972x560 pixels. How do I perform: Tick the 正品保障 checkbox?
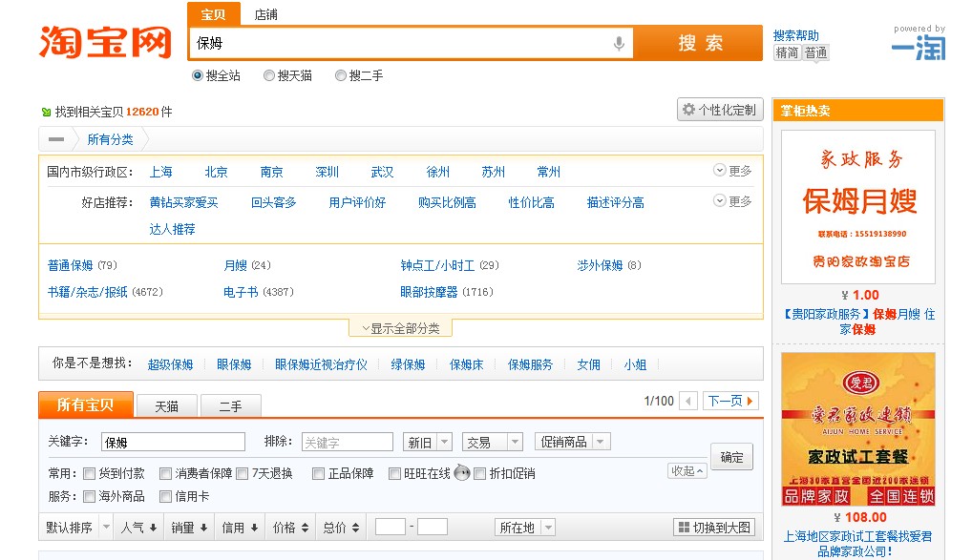318,473
